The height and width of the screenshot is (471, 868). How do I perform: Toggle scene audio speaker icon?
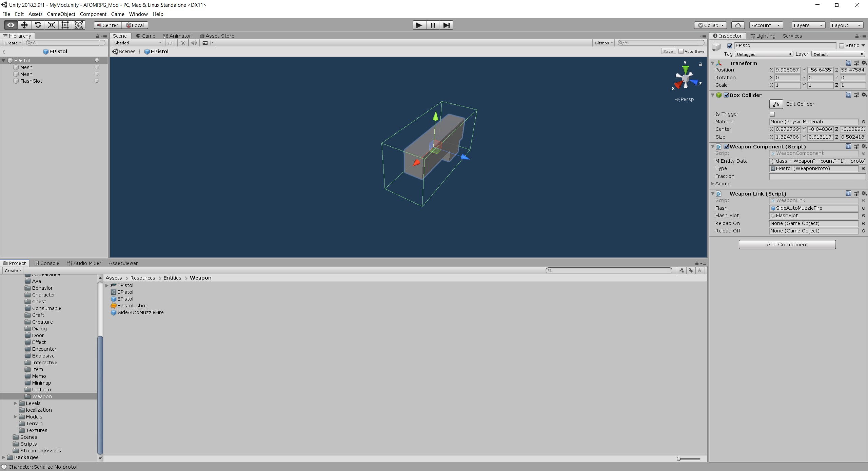point(194,43)
